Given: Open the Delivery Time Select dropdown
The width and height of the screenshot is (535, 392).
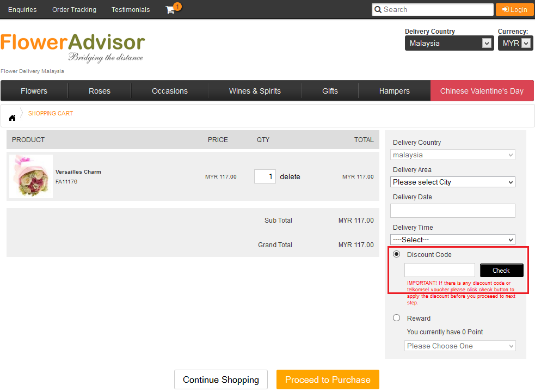Looking at the screenshot, I should (x=452, y=240).
